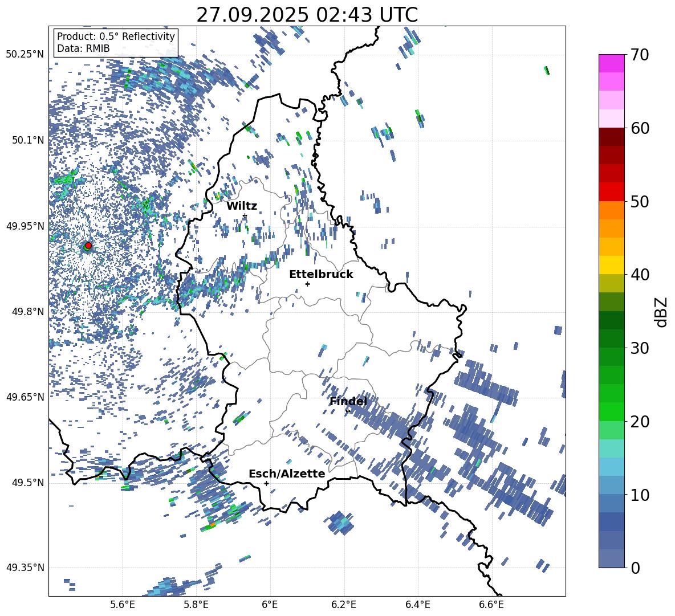Click the colorbar tick label 20
The image size is (675, 616).
[x=640, y=421]
